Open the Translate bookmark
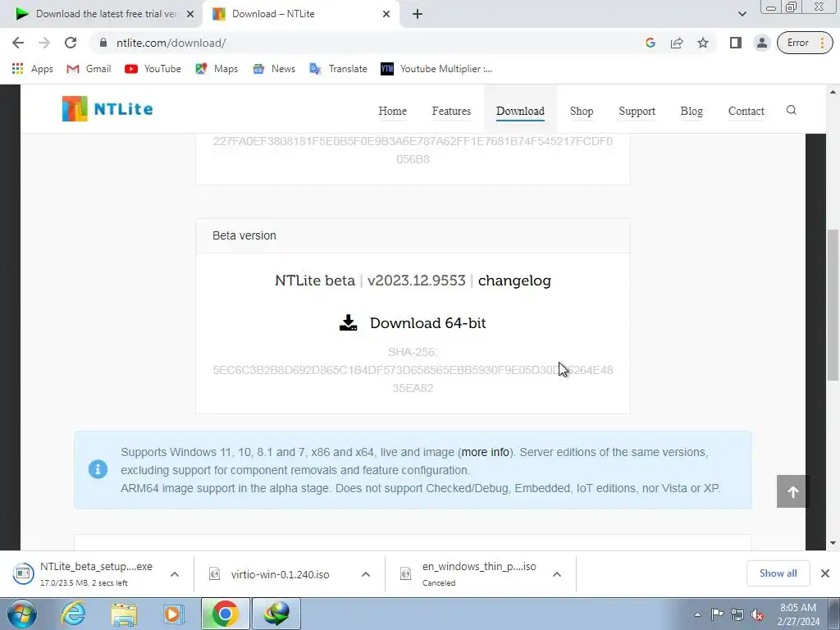 pyautogui.click(x=338, y=69)
